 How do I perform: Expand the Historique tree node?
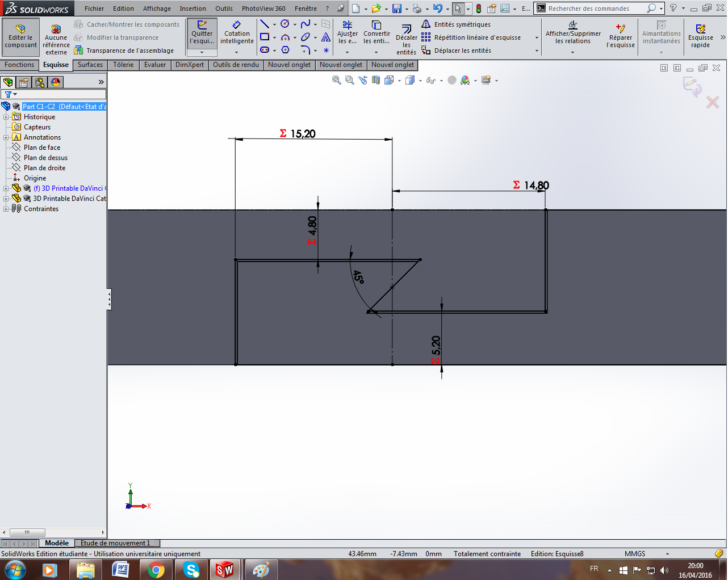tap(6, 117)
